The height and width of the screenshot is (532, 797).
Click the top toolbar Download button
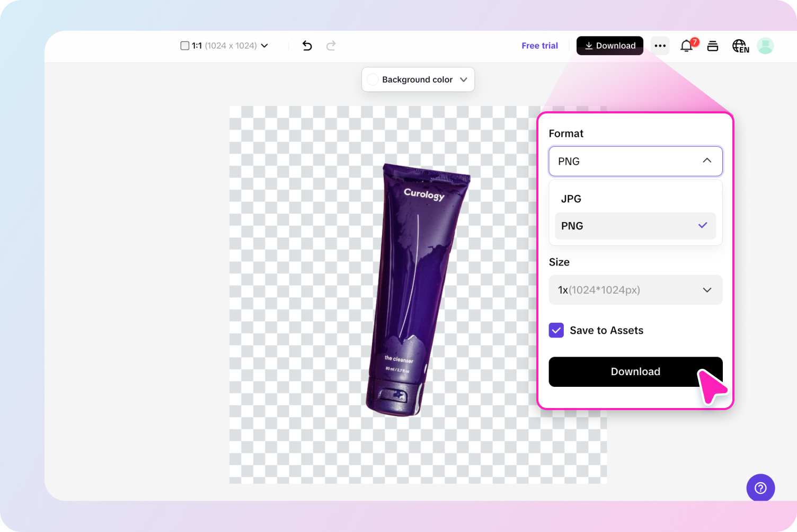pos(610,46)
